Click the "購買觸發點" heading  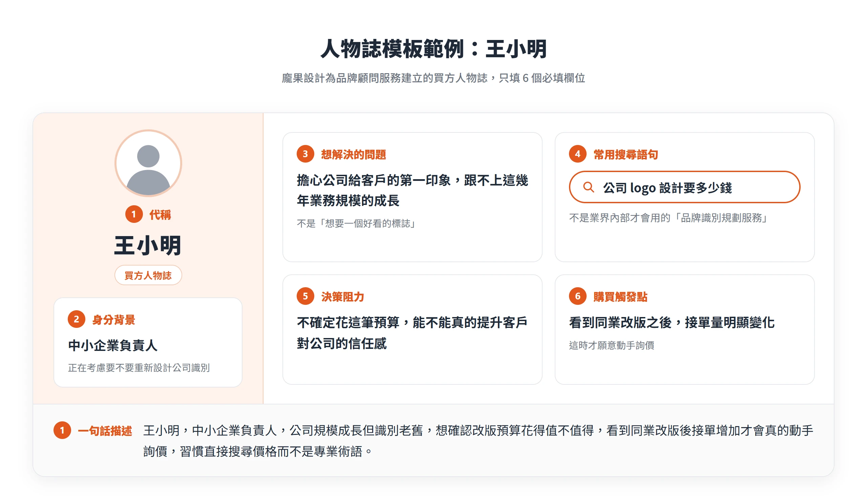coord(620,297)
